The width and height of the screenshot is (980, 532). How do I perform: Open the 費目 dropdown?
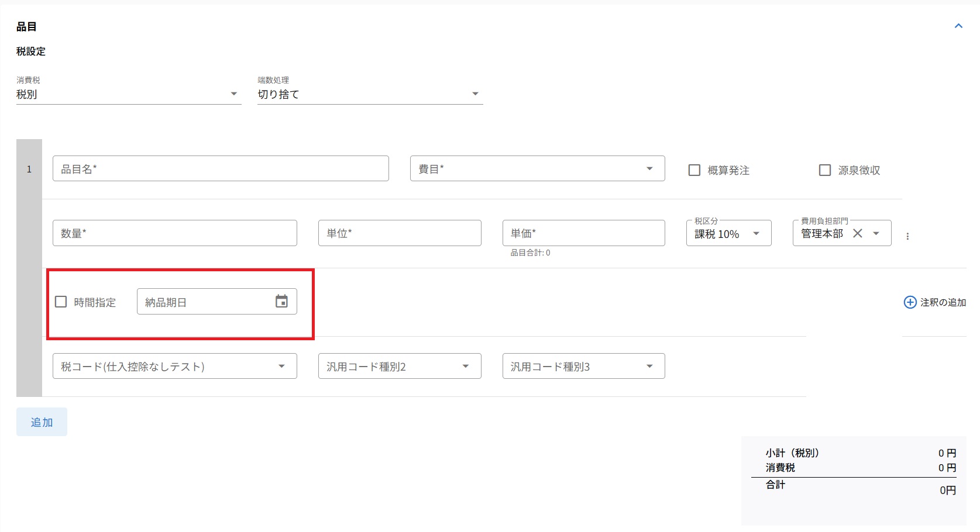pos(649,168)
